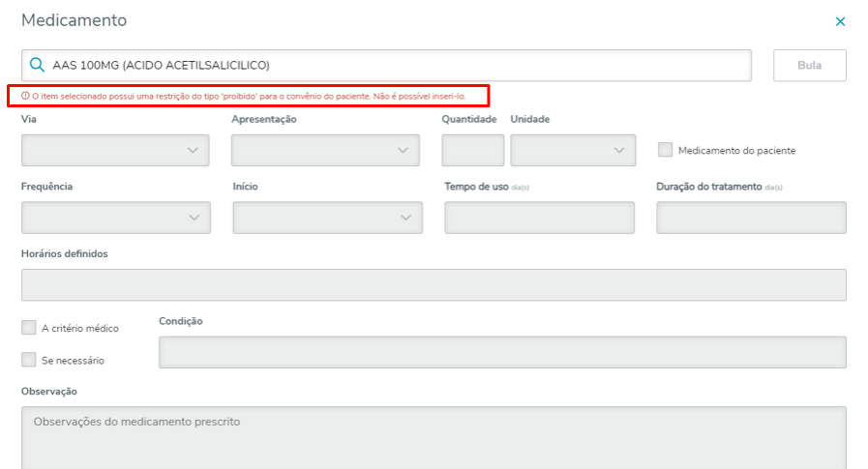Click the Início field label
868x469 pixels.
[x=245, y=187]
